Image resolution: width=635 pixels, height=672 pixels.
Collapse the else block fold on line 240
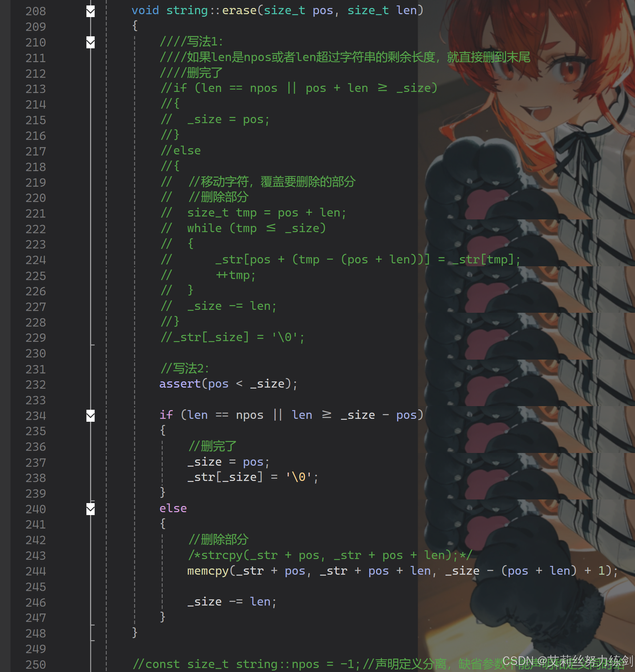[90, 509]
